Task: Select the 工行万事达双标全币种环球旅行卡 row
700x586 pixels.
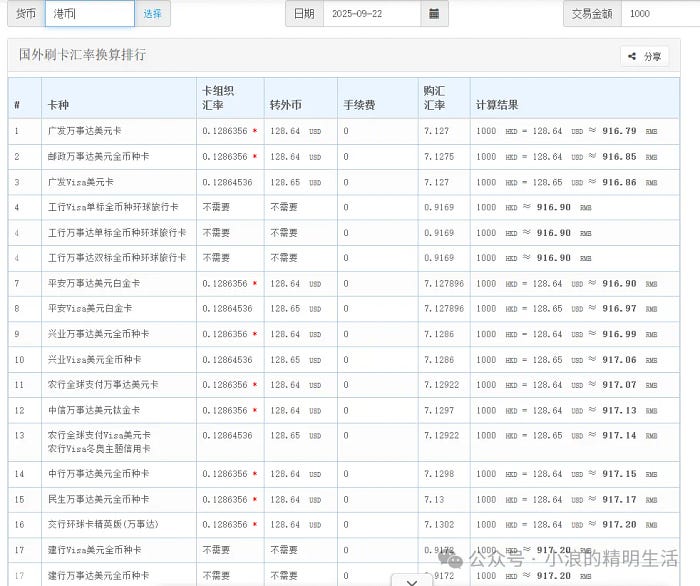Action: (x=344, y=258)
